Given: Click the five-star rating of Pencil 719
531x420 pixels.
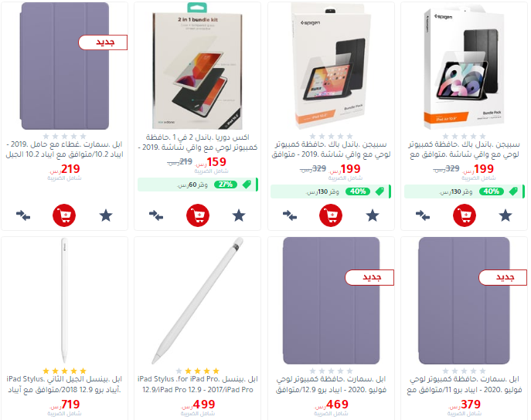Looking at the screenshot, I should 64,371.
